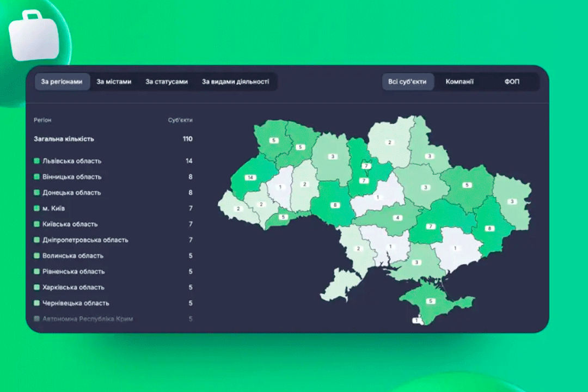The width and height of the screenshot is (588, 392).
Task: Click the easternmost map region labeled 3
Action: [x=512, y=201]
